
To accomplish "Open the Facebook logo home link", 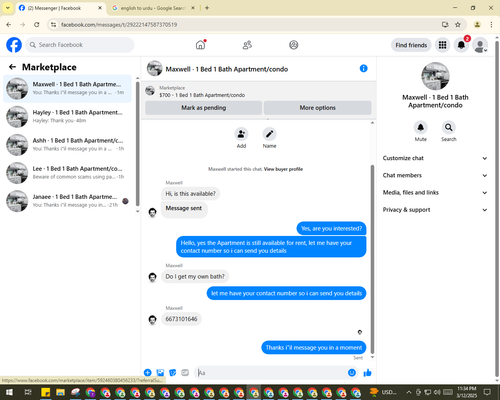I will point(14,45).
